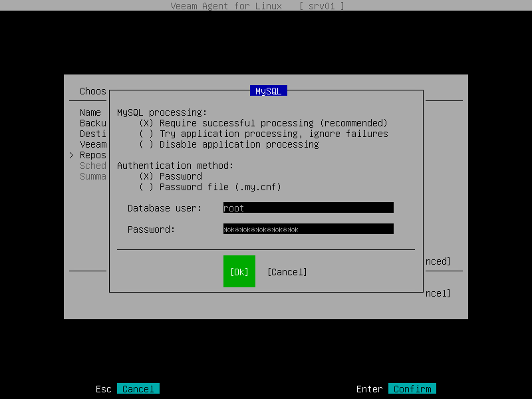Click Confirm in the bottom status bar

pyautogui.click(x=412, y=388)
